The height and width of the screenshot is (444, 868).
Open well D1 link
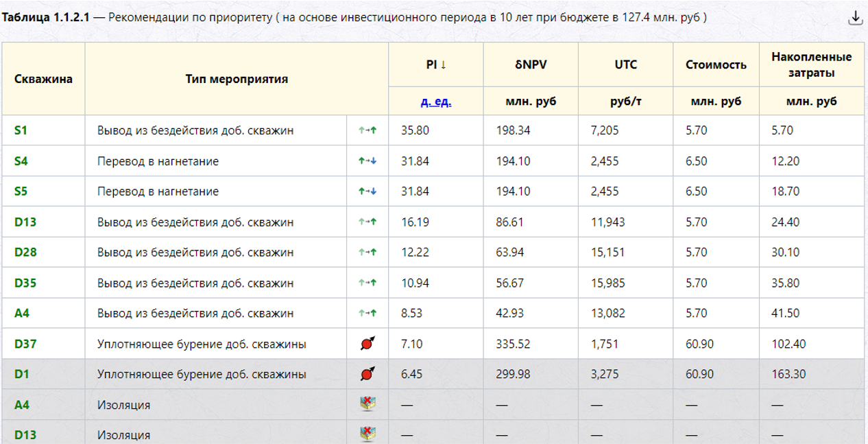(22, 374)
